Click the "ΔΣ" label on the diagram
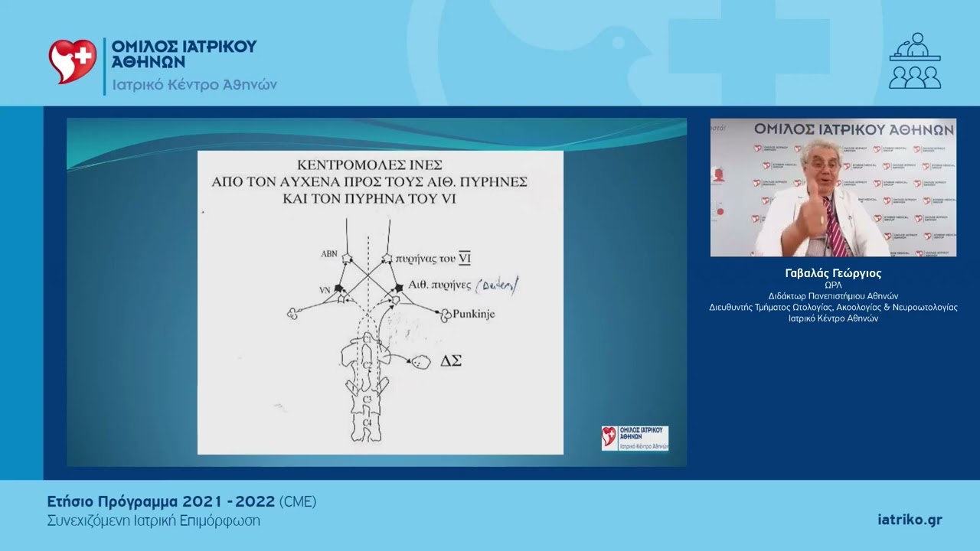The height and width of the screenshot is (551, 980). (x=449, y=362)
